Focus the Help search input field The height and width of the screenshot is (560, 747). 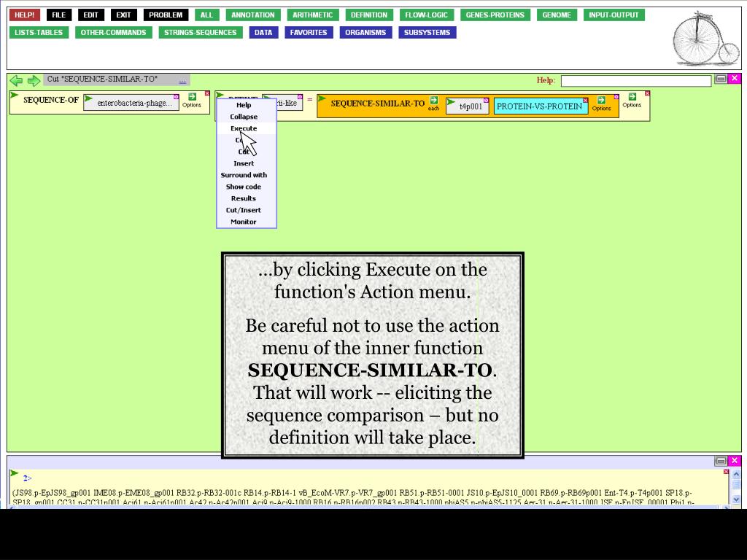(636, 81)
